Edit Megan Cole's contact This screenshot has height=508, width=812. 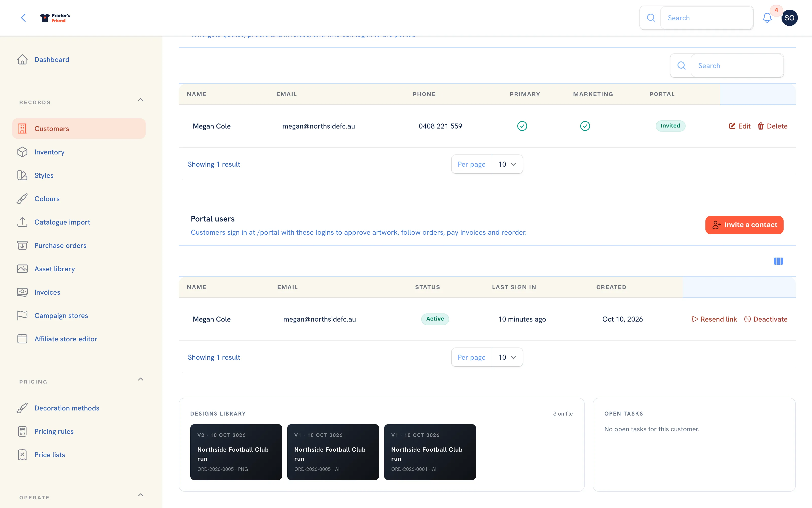[x=739, y=126]
